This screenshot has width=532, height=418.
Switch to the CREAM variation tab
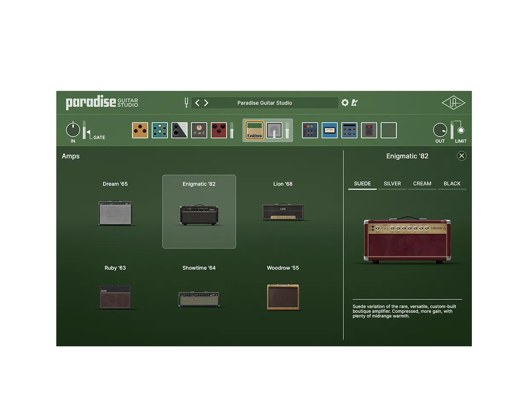pyautogui.click(x=422, y=184)
